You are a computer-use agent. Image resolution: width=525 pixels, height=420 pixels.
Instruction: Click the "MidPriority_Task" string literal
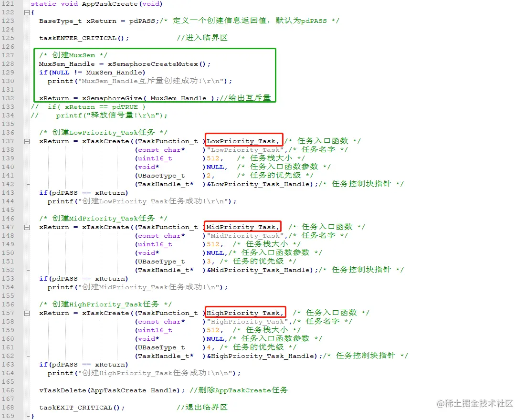point(245,236)
